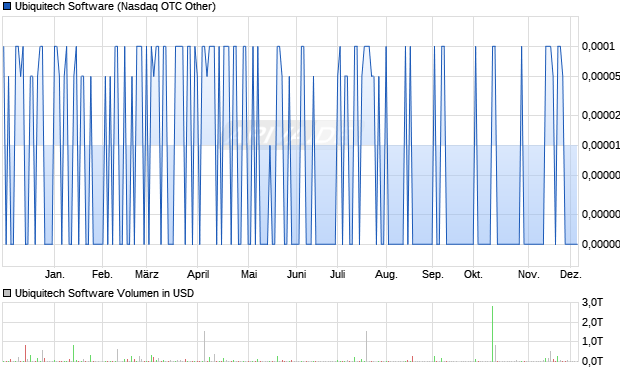Click the gray Volumen legend square
The width and height of the screenshot is (620, 371).
pos(7,293)
